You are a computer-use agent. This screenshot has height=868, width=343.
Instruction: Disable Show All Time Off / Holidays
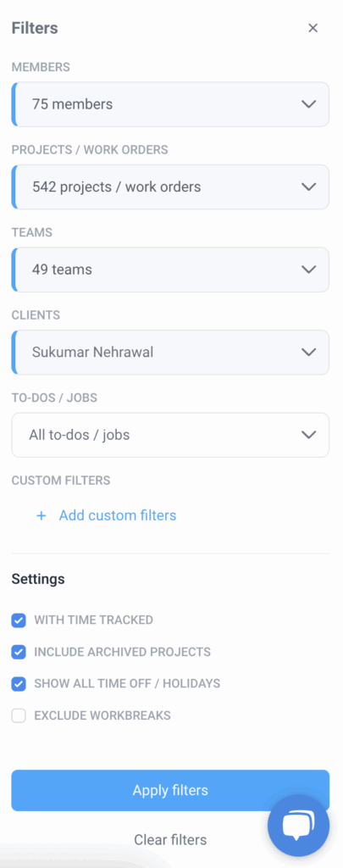pos(19,684)
